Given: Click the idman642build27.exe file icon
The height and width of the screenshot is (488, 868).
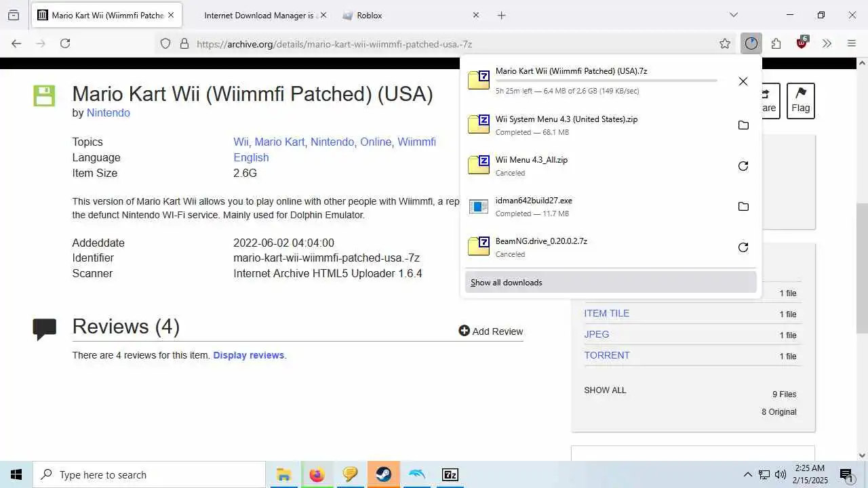Looking at the screenshot, I should click(x=479, y=207).
